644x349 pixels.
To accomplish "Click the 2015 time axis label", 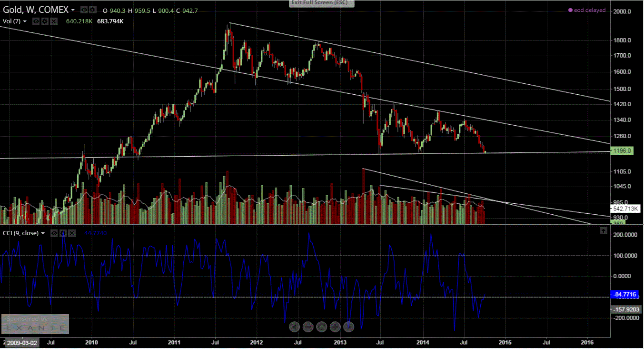I will pyautogui.click(x=505, y=342).
